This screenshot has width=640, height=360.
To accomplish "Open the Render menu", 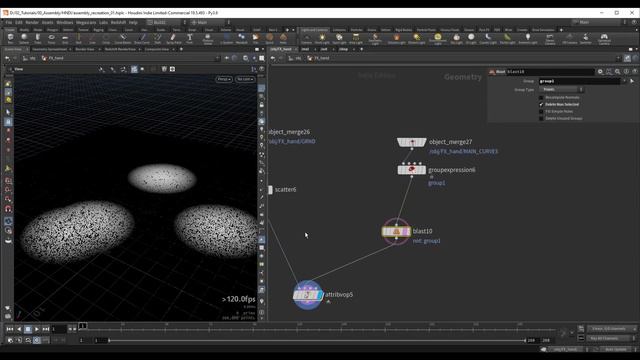I will pos(32,22).
